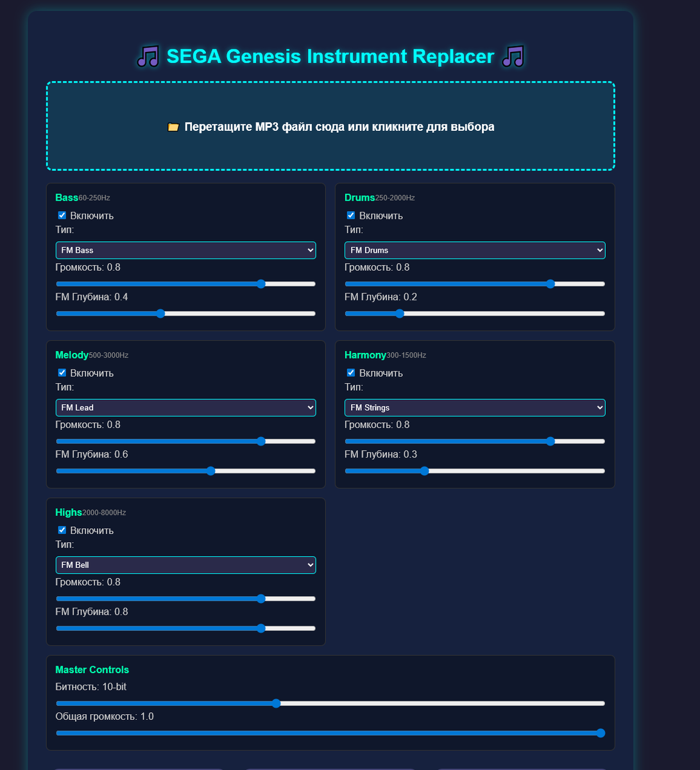Click the right music note icon in the title
Image resolution: width=700 pixels, height=770 pixels.
[513, 56]
